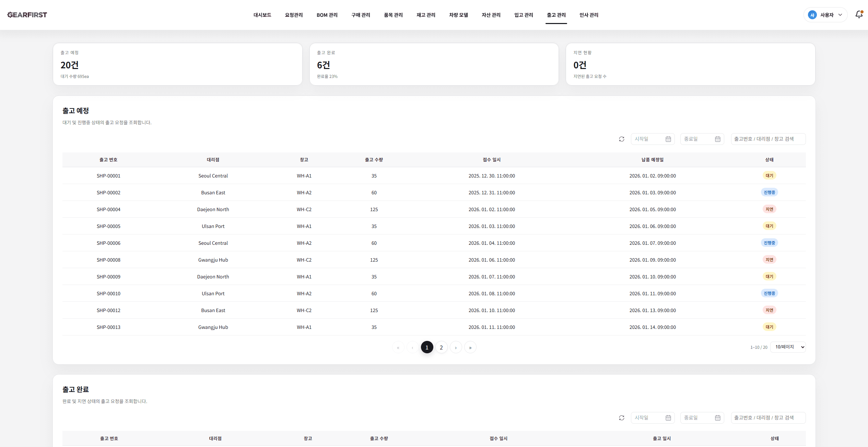Click the GEARFIRST logo
This screenshot has width=868, height=447.
27,15
